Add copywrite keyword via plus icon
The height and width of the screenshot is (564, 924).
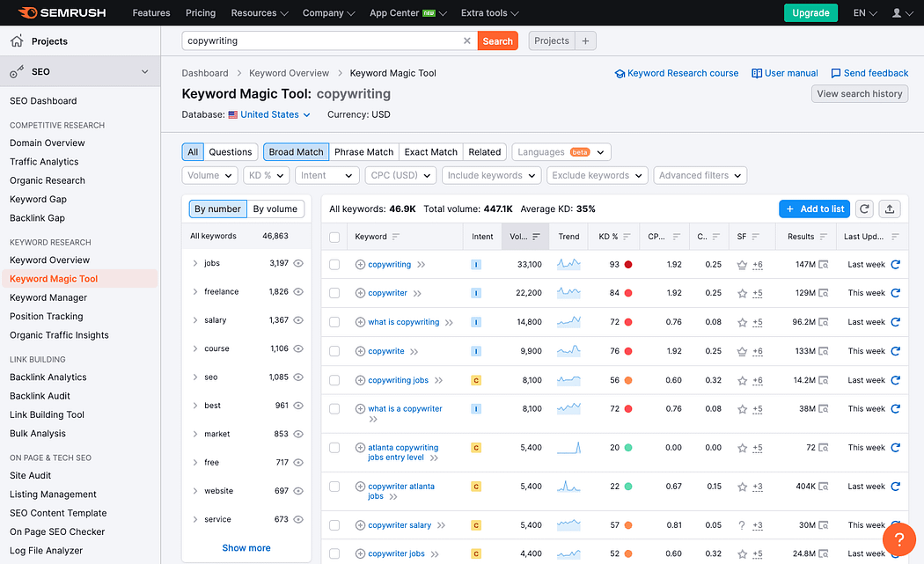[x=360, y=351]
